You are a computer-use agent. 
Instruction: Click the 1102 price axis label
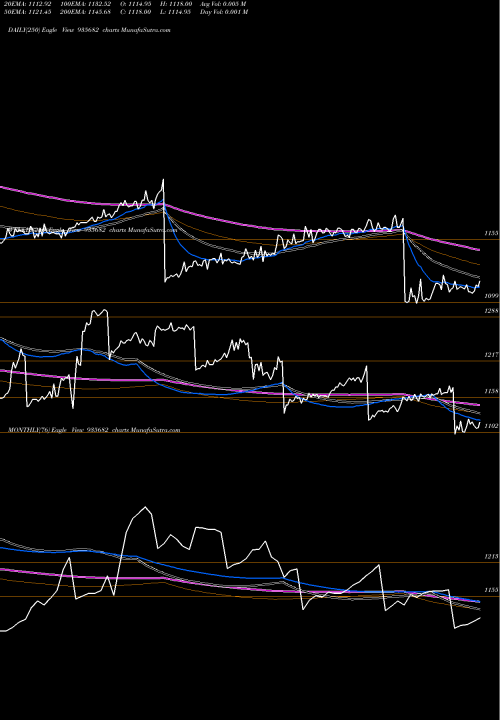click(x=491, y=426)
